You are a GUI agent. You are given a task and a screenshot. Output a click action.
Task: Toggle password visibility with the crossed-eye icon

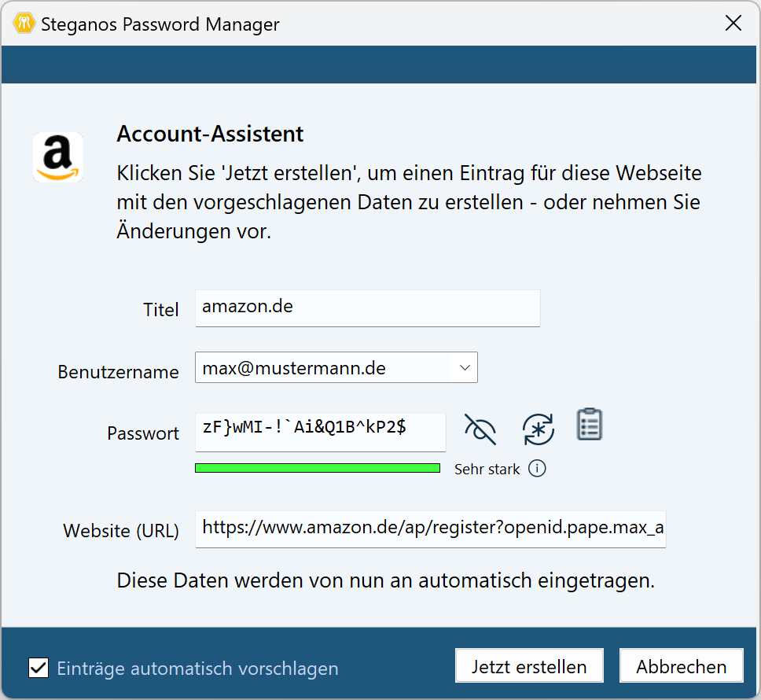tap(480, 429)
